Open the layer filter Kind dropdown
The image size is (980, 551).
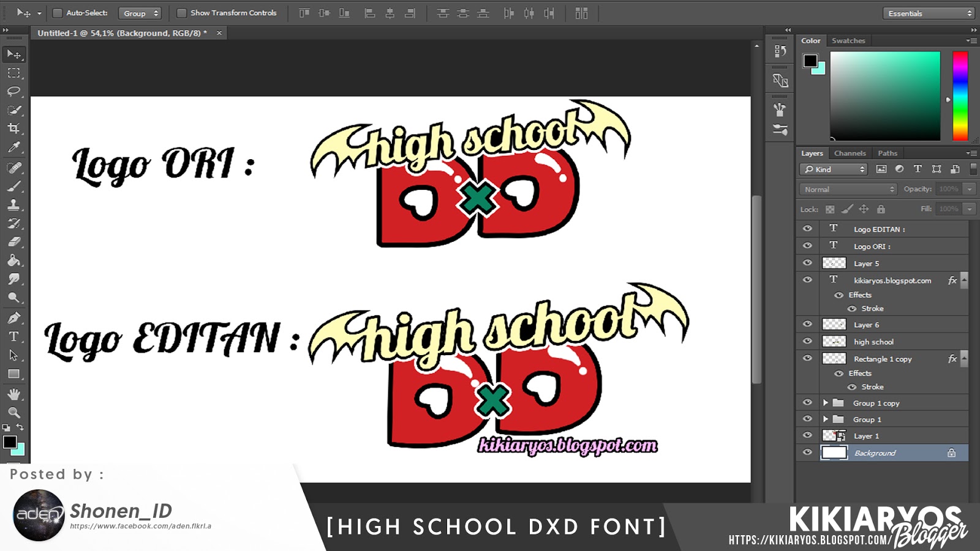(834, 169)
